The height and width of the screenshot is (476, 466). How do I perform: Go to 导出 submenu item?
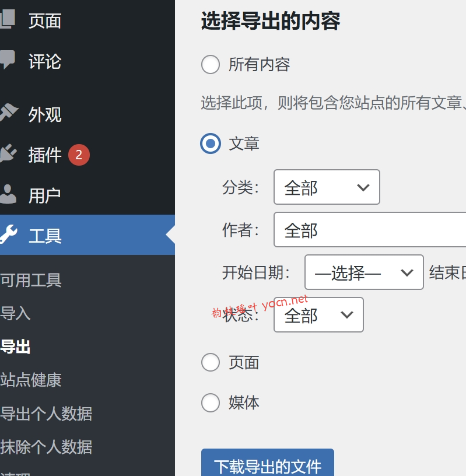(x=15, y=346)
